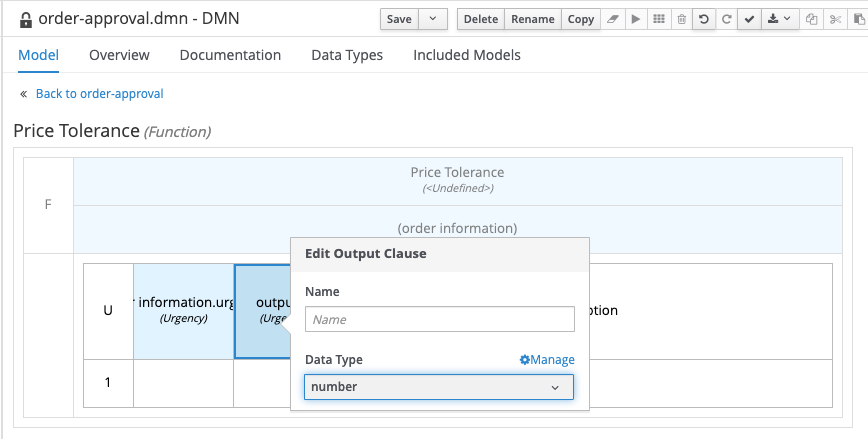Click the eraser clear icon

612,19
